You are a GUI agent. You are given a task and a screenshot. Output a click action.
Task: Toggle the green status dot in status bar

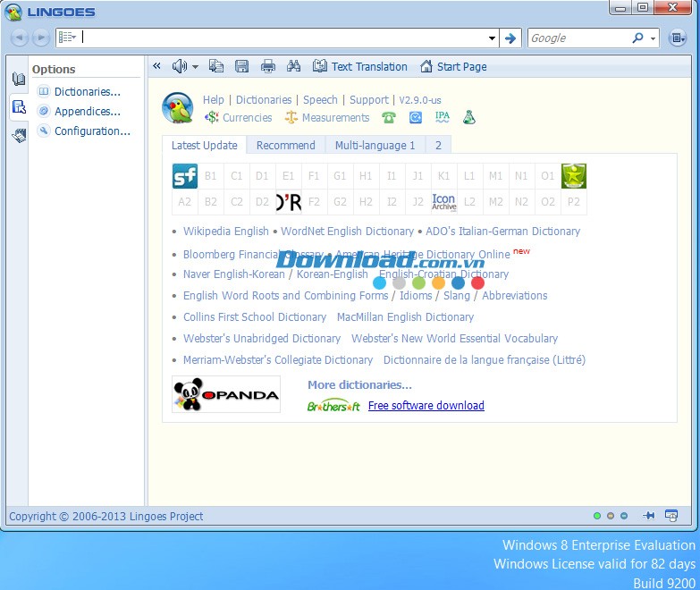(597, 516)
